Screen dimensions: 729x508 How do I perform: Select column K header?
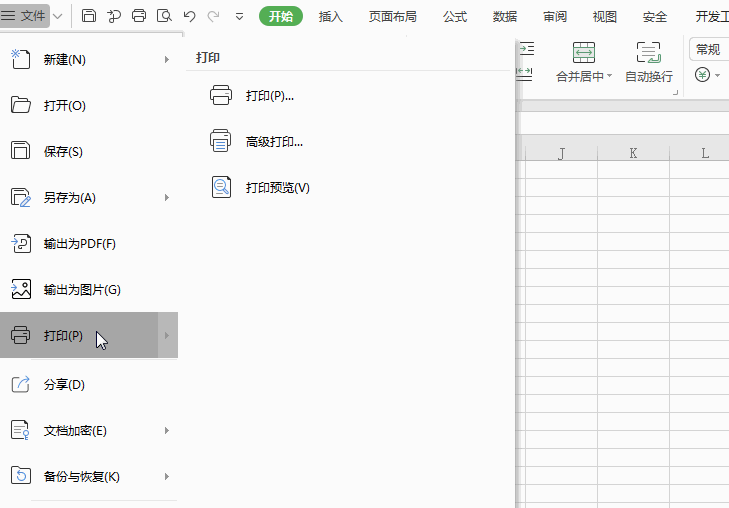point(633,153)
